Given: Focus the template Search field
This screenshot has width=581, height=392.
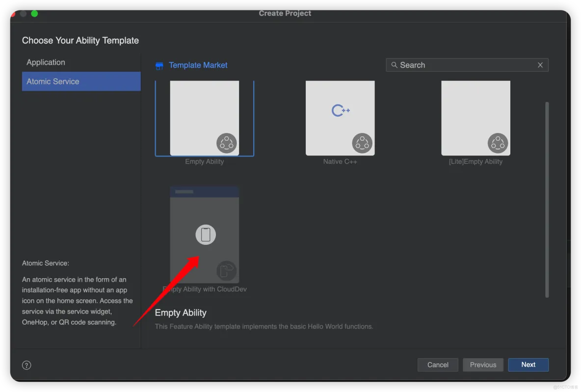Looking at the screenshot, I should tap(467, 65).
